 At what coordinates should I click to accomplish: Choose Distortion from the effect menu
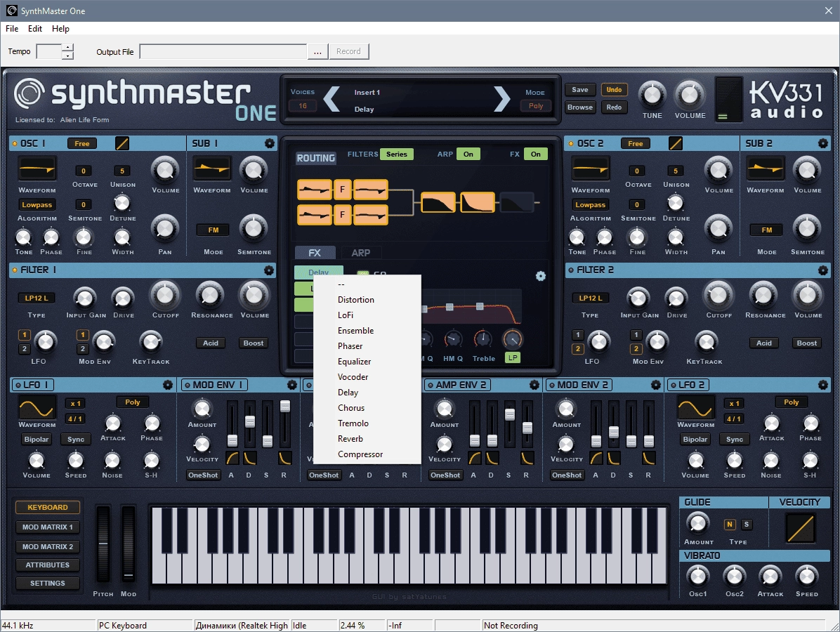[x=367, y=300]
